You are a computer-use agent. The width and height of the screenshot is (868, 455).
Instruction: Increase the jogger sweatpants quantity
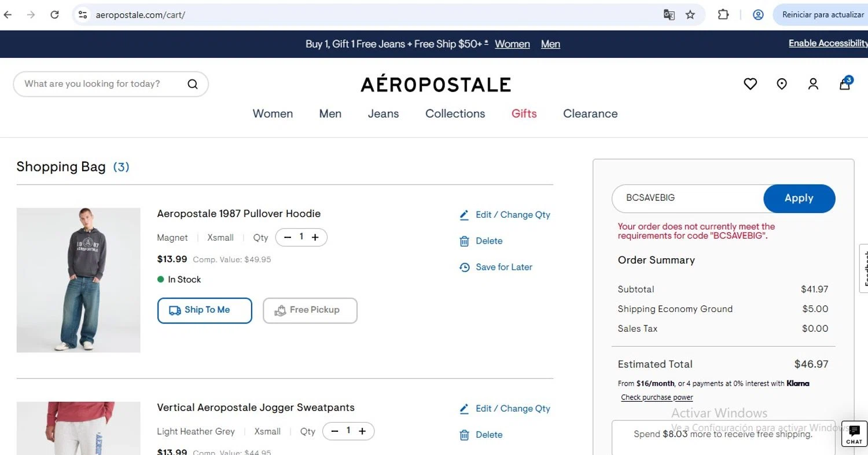coord(362,431)
